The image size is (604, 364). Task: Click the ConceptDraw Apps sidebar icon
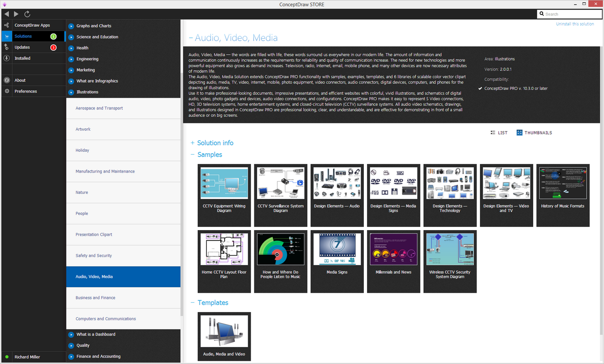[7, 25]
